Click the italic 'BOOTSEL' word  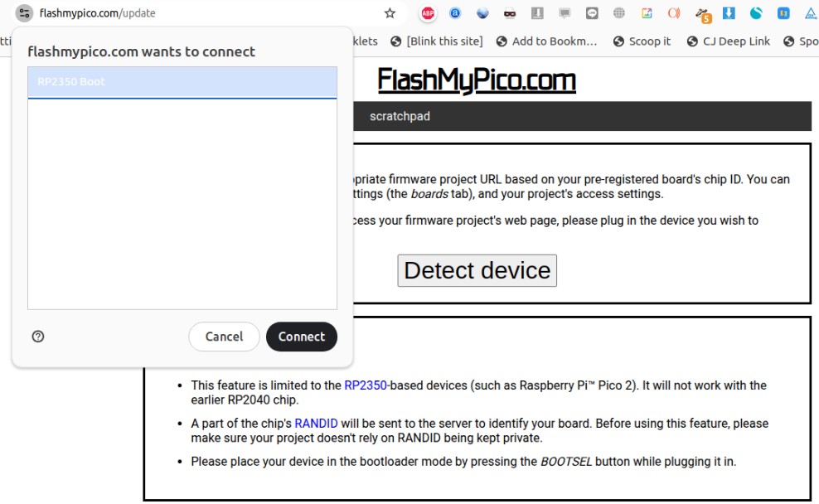point(566,462)
